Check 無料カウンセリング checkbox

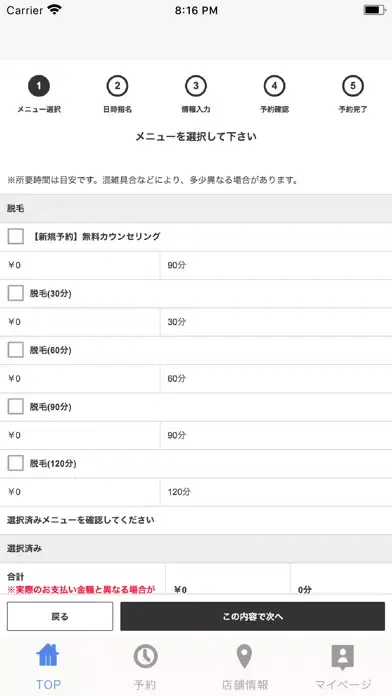(x=16, y=237)
